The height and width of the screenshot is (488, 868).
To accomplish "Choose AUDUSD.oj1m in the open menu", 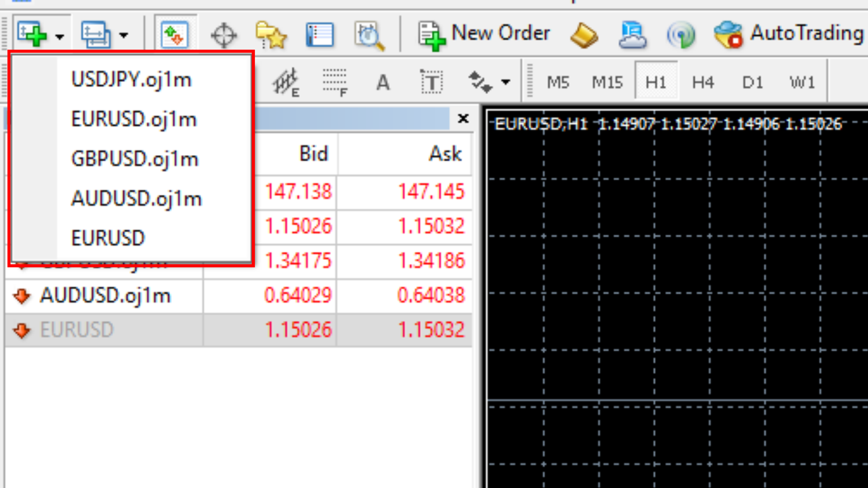I will (x=136, y=198).
